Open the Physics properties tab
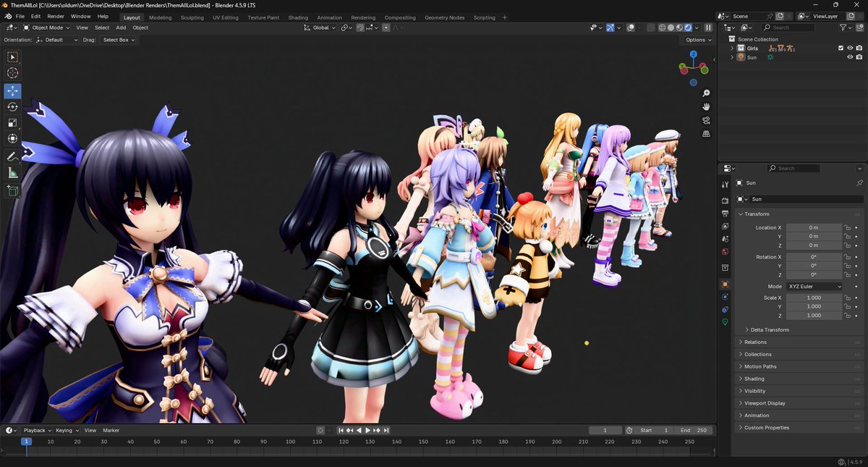Viewport: 868px width, 467px height. click(725, 297)
